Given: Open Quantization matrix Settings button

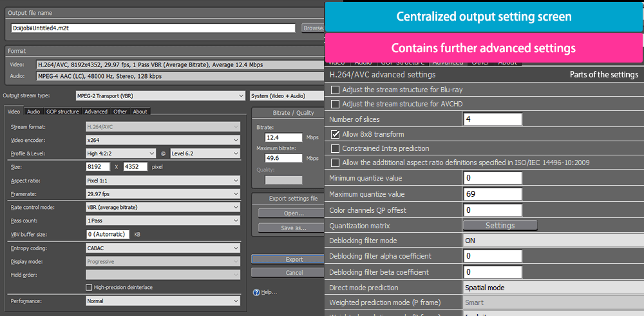Looking at the screenshot, I should coord(500,226).
